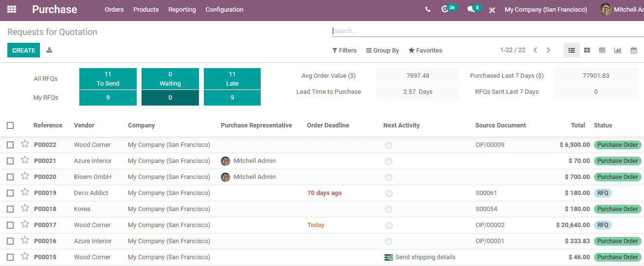Sort by Total column header
Image resolution: width=644 pixels, height=266 pixels.
tap(578, 125)
